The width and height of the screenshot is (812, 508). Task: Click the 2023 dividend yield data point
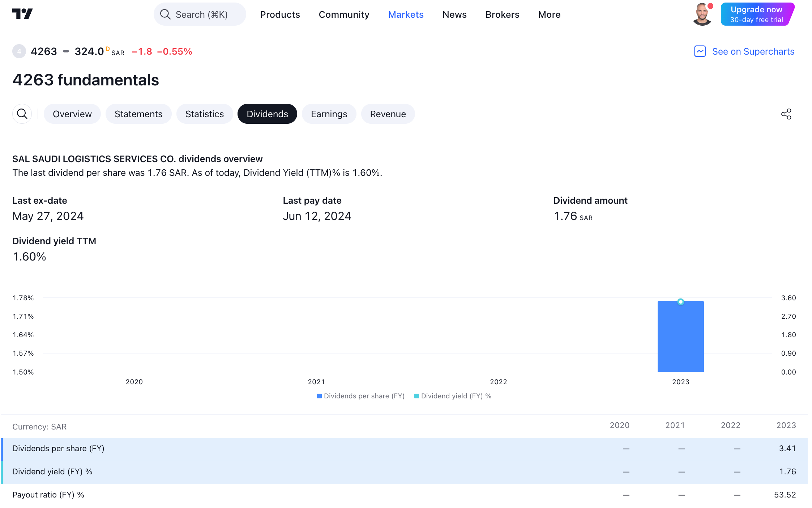680,302
